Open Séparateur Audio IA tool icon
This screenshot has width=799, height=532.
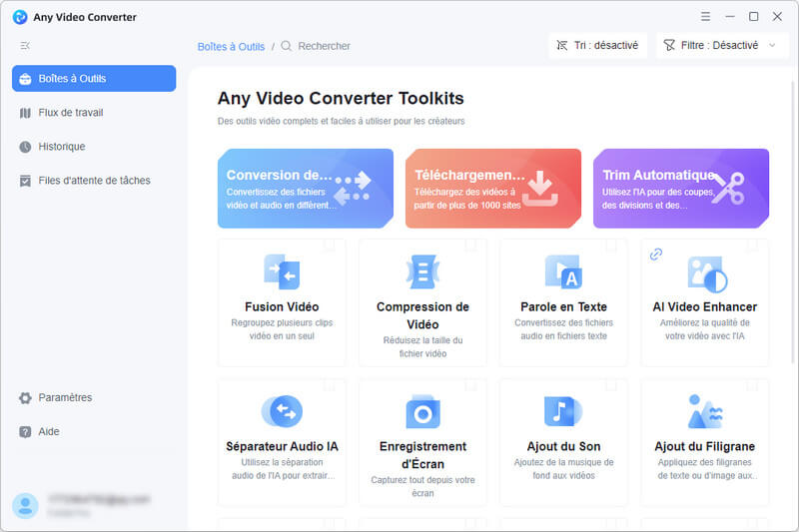click(282, 411)
